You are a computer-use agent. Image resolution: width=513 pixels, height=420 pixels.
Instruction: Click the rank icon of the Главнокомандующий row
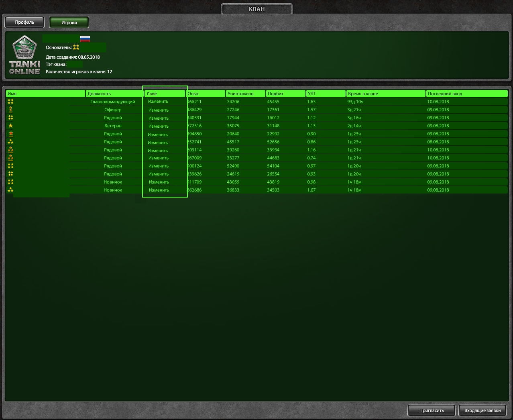click(x=10, y=102)
